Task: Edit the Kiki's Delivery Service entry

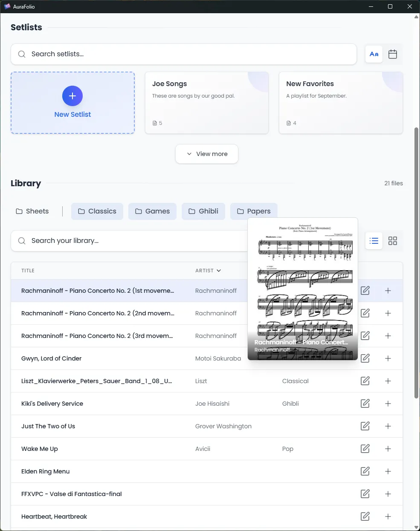Action: 365,404
